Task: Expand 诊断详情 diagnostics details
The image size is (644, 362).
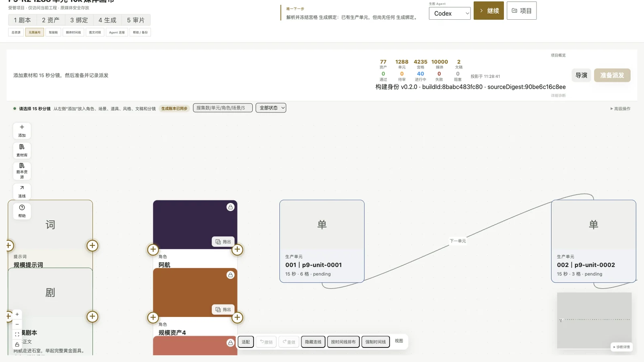Action: 621,347
